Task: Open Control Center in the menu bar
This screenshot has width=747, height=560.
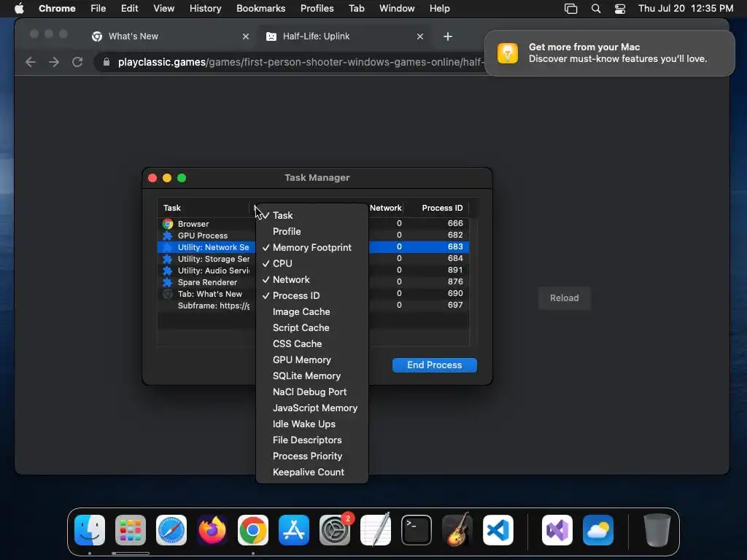Action: 620,8
